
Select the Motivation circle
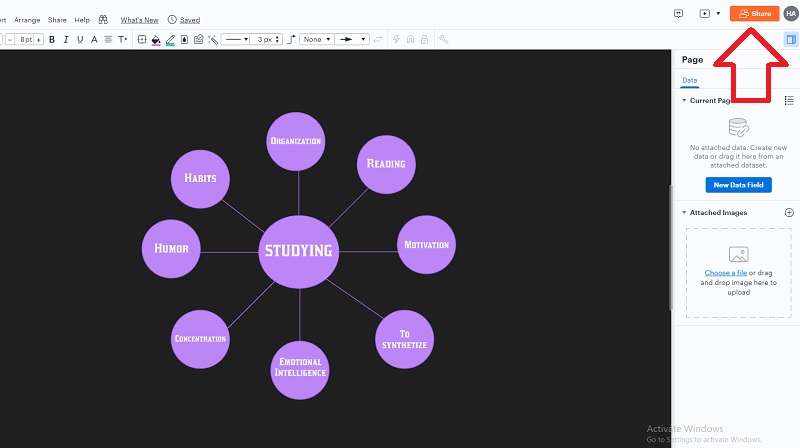[426, 244]
